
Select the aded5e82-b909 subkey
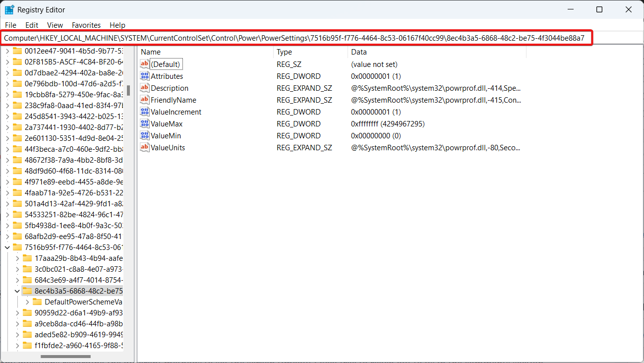click(78, 334)
